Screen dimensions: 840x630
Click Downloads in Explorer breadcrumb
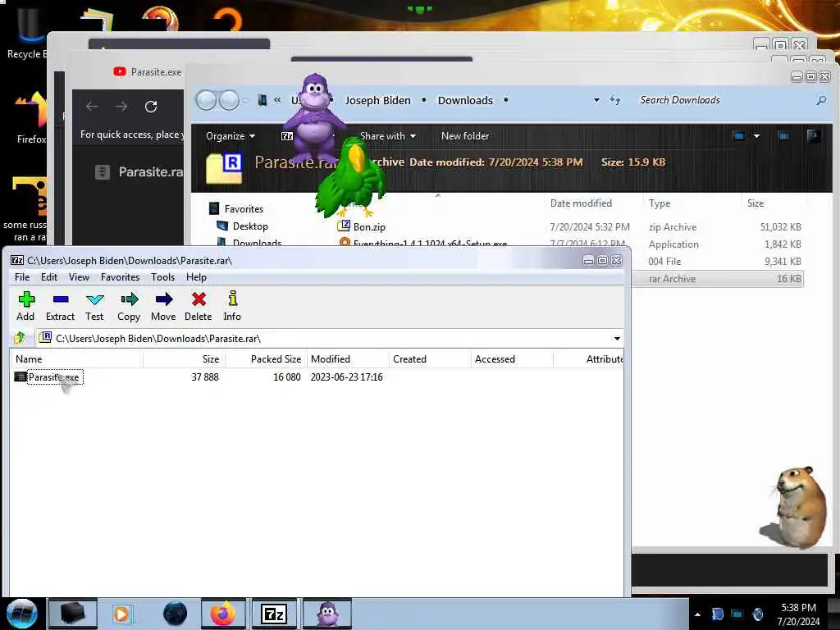pos(465,100)
